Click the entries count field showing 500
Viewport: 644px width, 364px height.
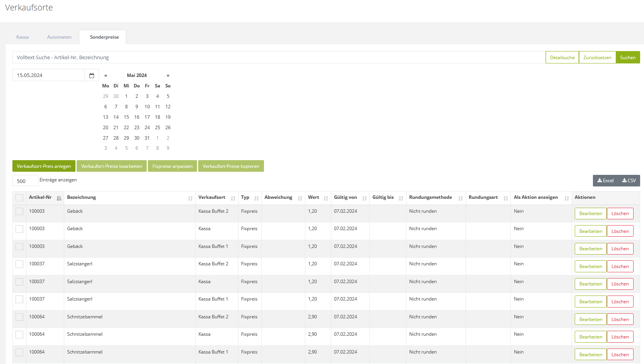(25, 181)
